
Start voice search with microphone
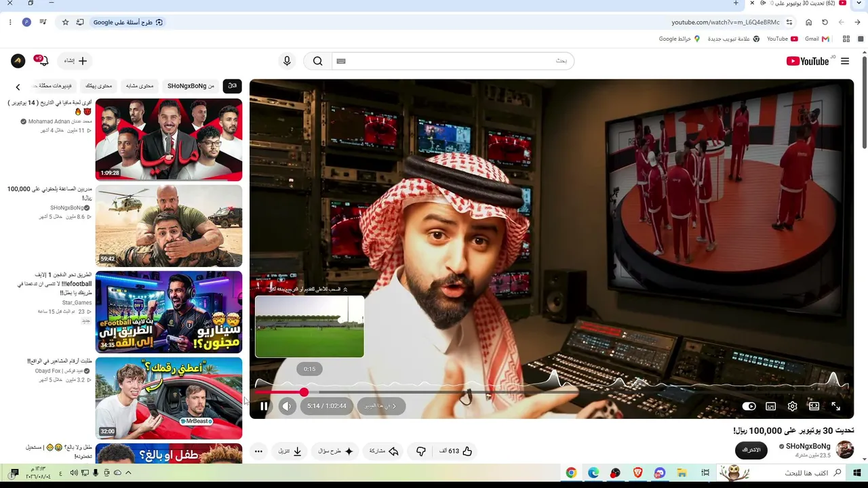[287, 61]
